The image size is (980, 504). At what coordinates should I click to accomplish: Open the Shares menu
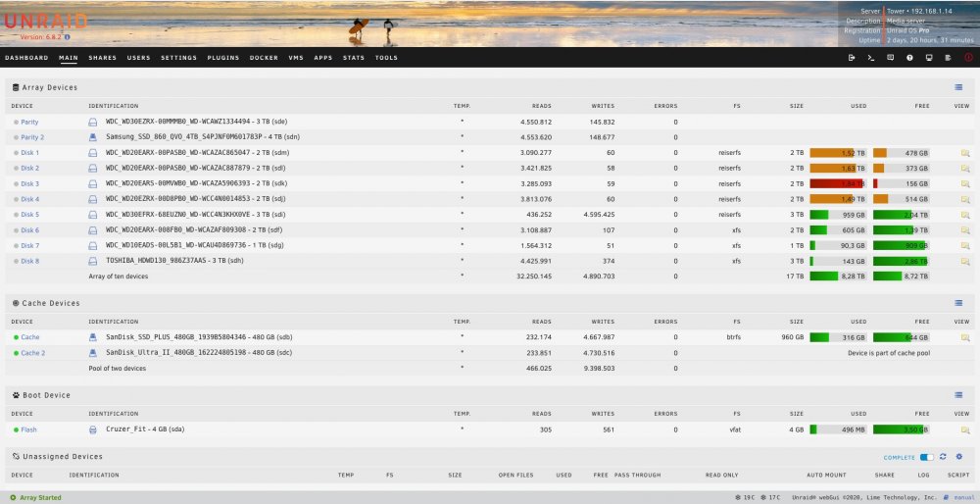[103, 58]
